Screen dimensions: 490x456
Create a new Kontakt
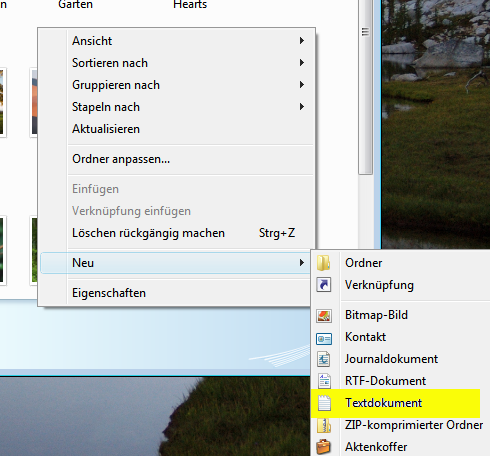pos(401,337)
